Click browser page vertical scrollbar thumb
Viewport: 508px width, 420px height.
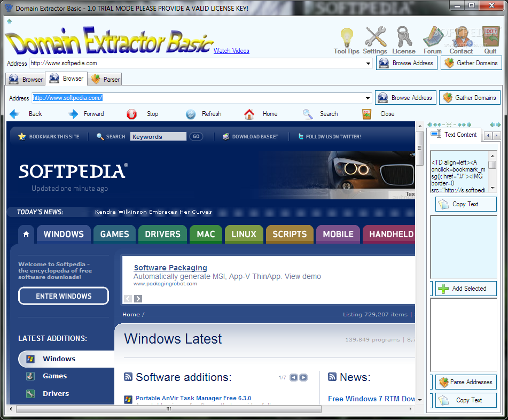click(x=419, y=148)
